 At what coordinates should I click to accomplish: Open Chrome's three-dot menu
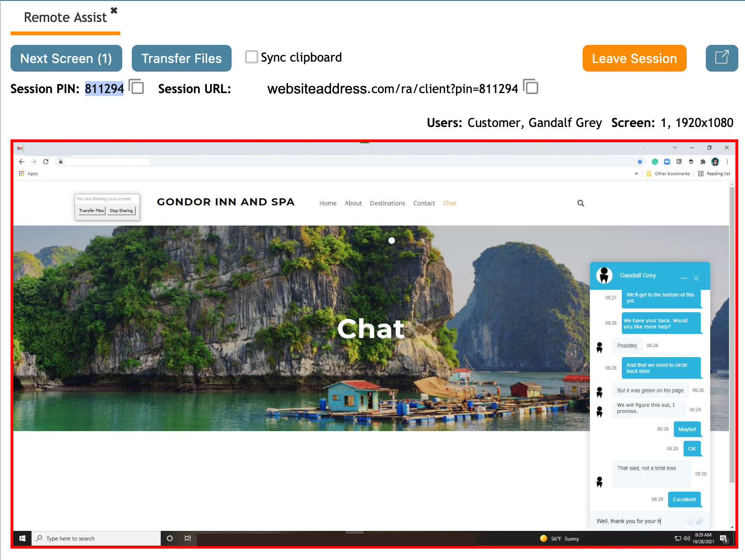[x=727, y=162]
